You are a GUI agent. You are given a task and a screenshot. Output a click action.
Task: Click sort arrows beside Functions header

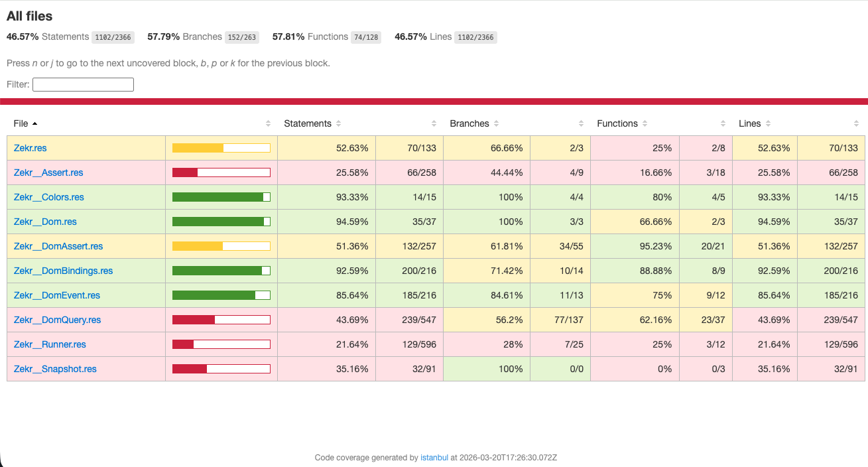pos(645,124)
